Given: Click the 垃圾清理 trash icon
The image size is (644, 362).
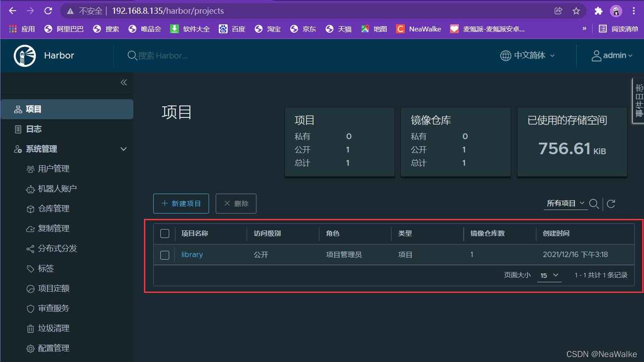Looking at the screenshot, I should [x=30, y=328].
